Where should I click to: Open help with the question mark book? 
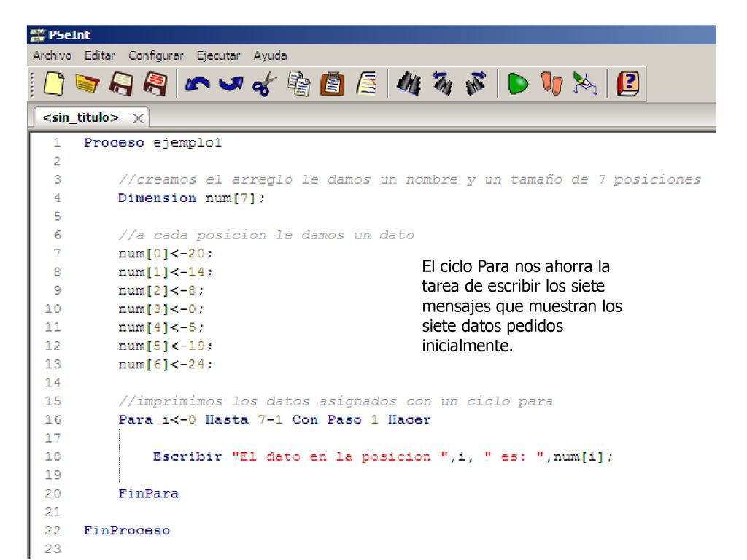[x=628, y=84]
